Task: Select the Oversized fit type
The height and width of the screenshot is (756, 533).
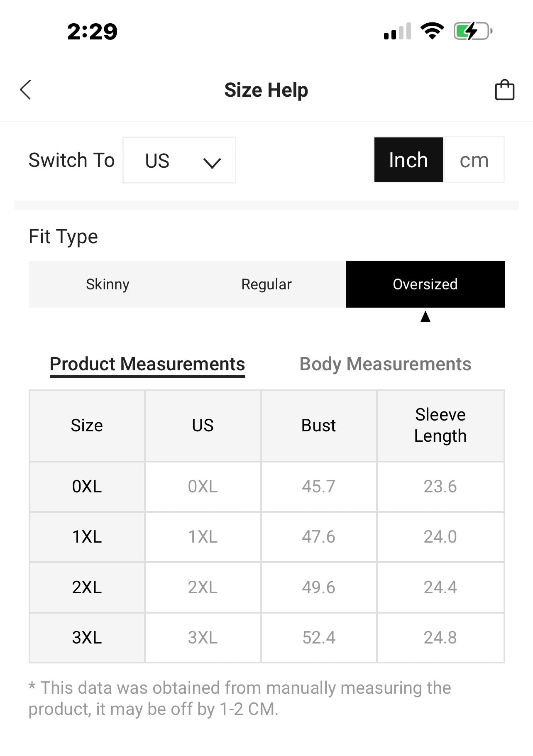Action: [425, 284]
